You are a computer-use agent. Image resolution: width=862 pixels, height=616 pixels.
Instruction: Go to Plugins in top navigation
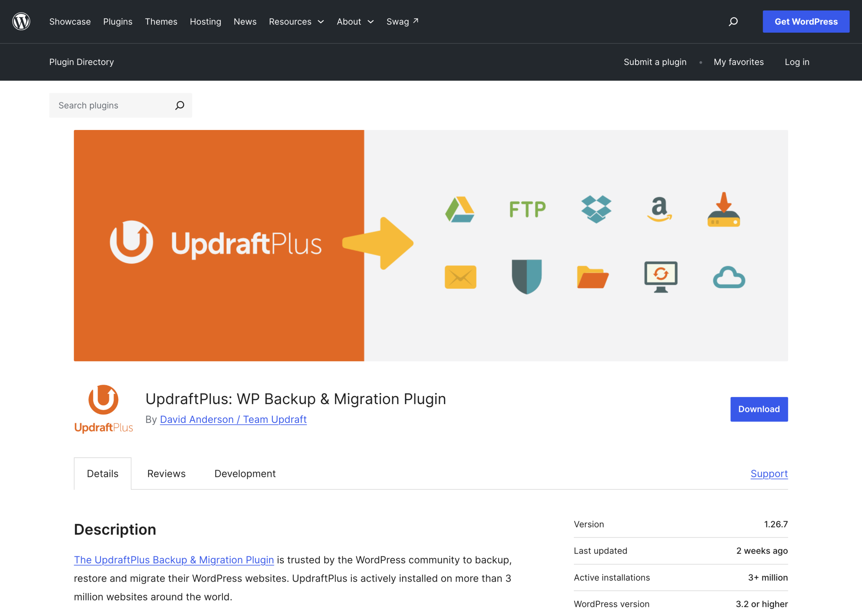[118, 22]
